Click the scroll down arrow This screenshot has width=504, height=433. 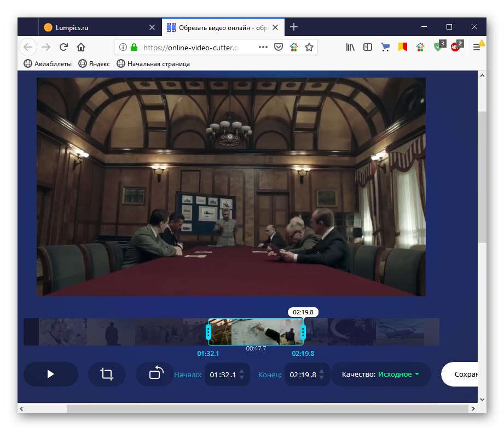point(482,399)
